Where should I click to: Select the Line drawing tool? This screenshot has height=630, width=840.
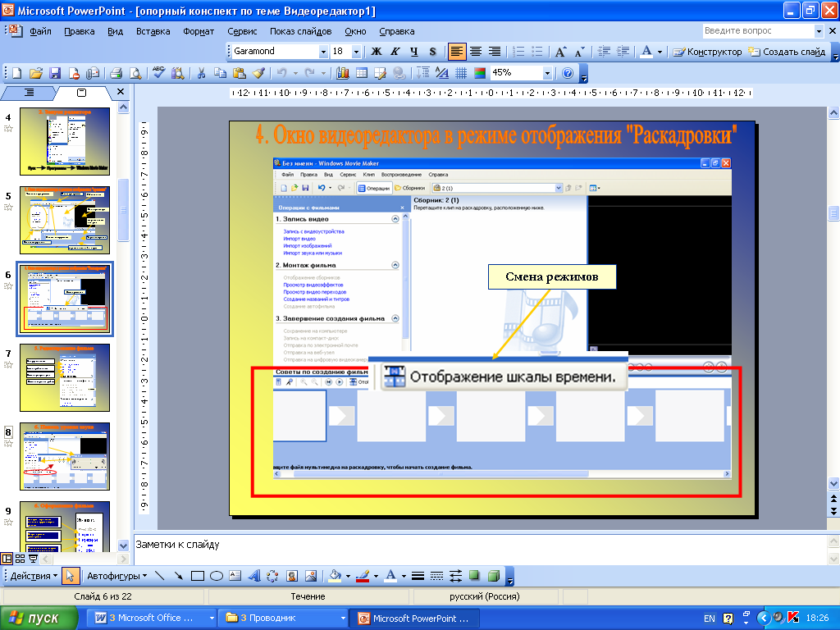pos(160,576)
